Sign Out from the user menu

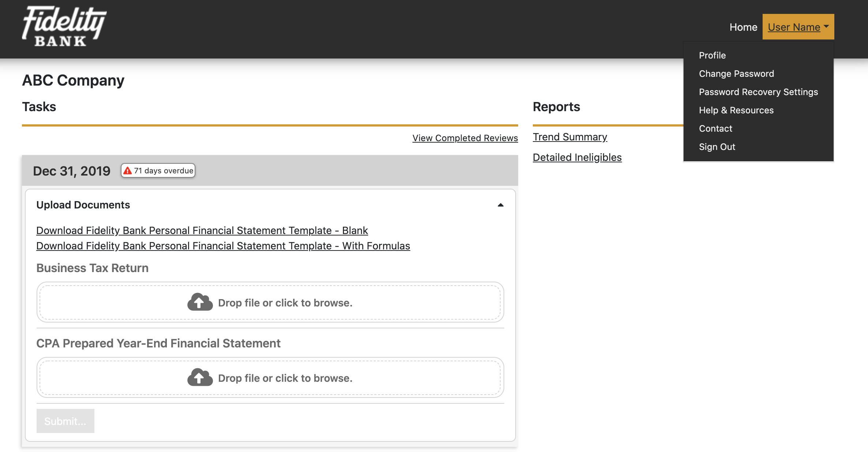[x=717, y=147]
